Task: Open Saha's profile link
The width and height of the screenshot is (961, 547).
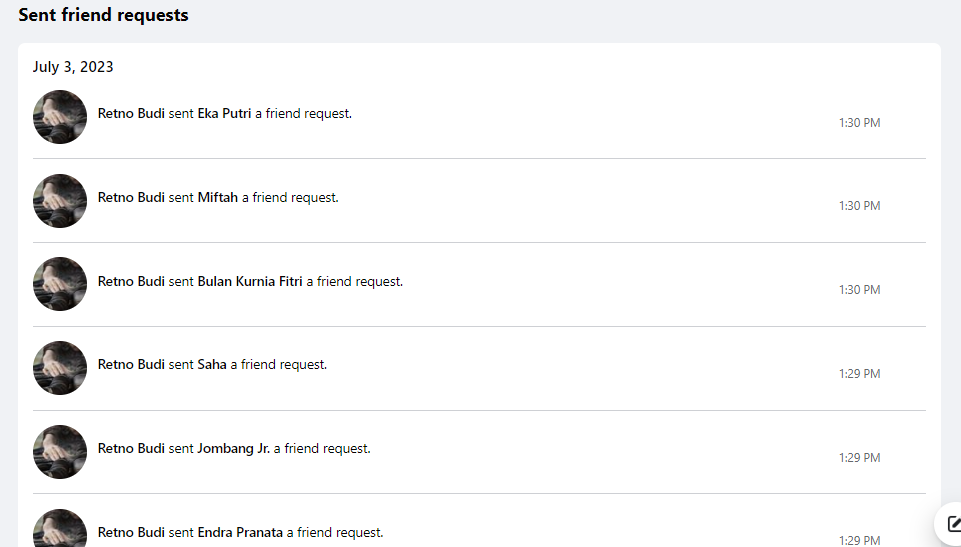Action: tap(212, 365)
